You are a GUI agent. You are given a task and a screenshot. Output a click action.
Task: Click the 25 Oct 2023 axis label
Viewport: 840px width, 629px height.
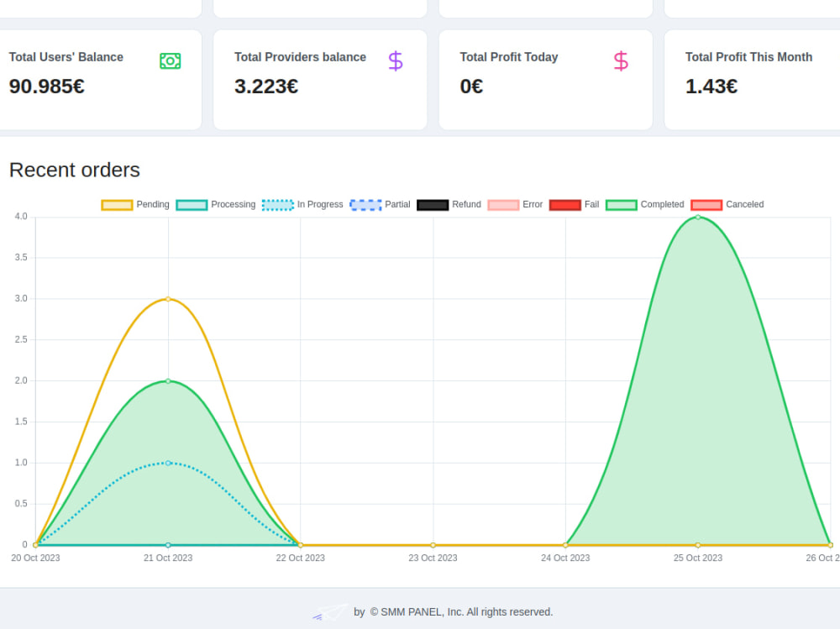pyautogui.click(x=697, y=558)
